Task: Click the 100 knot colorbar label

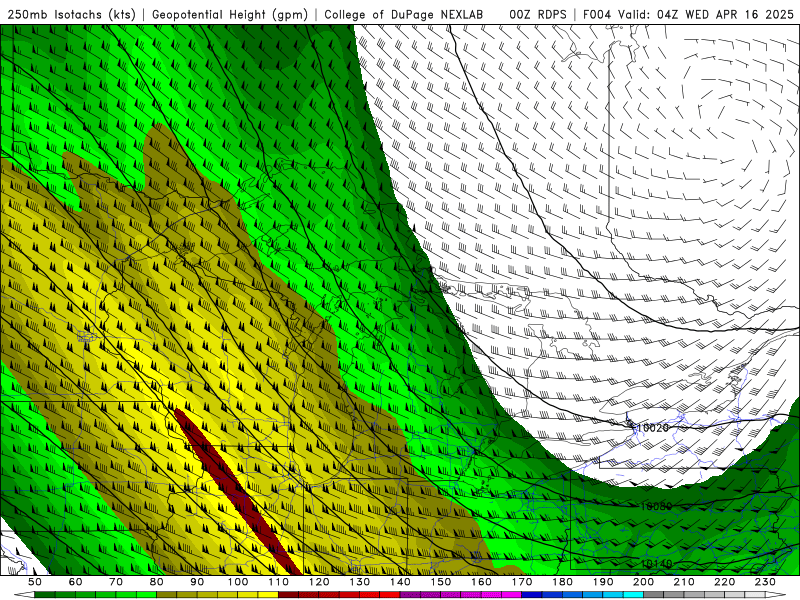Action: (x=238, y=582)
